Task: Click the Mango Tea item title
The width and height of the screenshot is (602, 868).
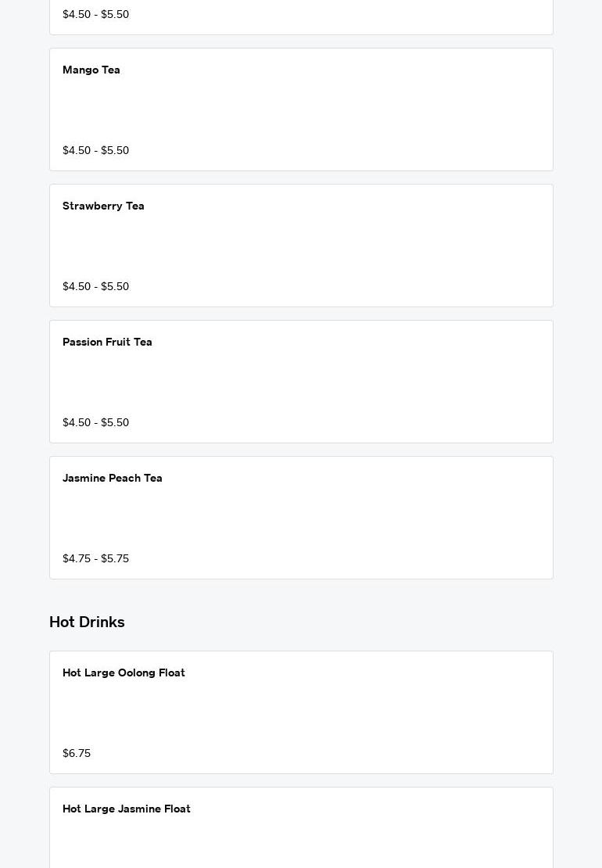Action: click(91, 70)
